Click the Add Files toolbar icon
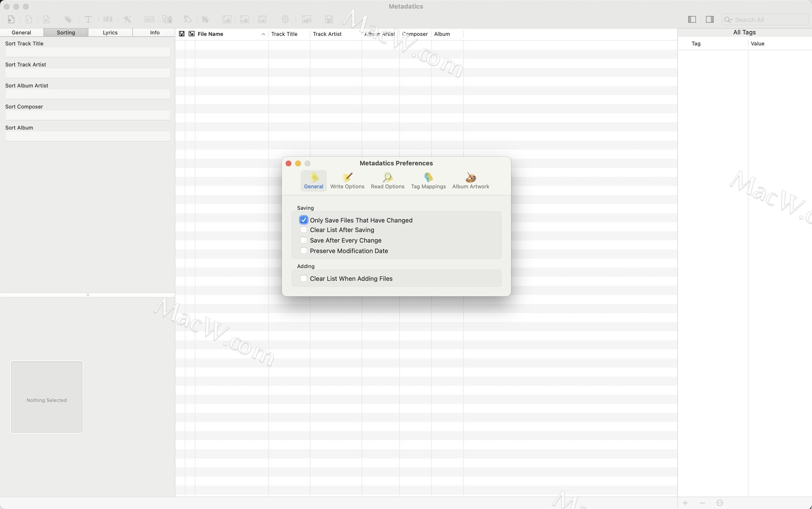This screenshot has height=509, width=812. [11, 19]
